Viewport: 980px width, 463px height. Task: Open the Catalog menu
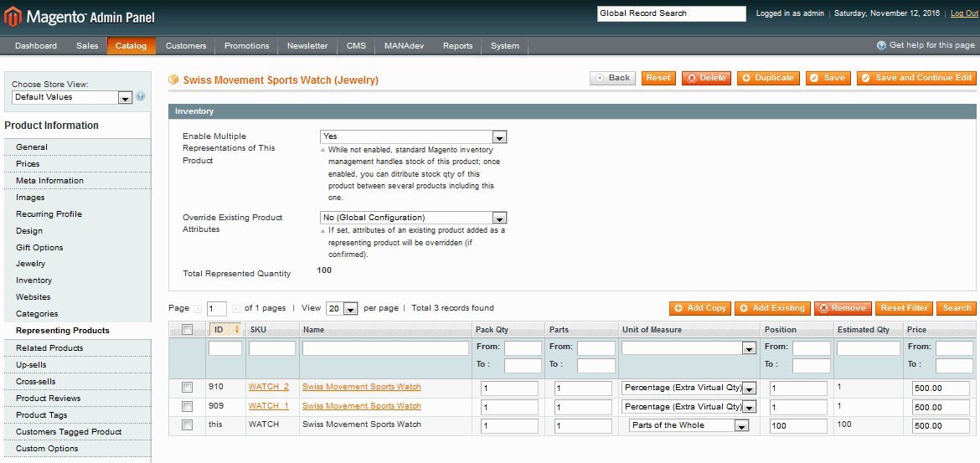pos(132,45)
